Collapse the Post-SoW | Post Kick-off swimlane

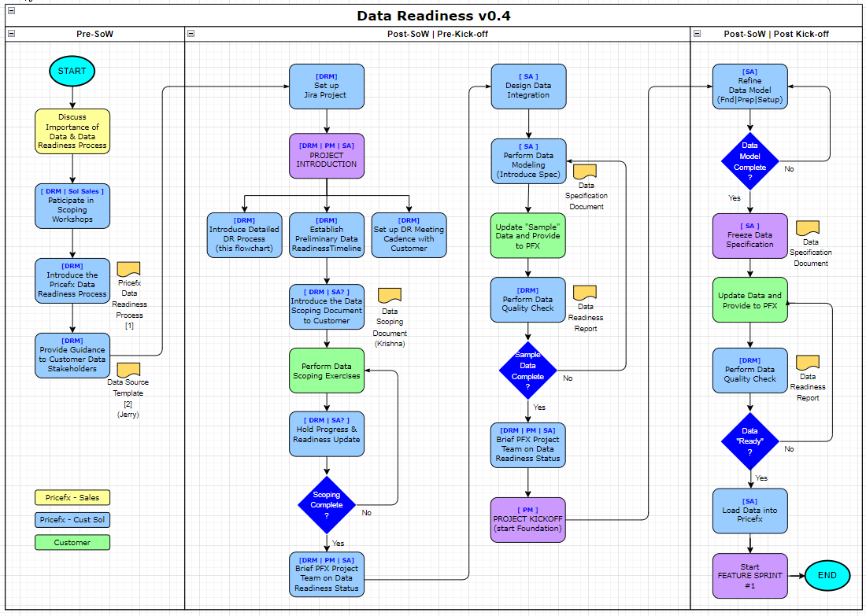coord(698,34)
